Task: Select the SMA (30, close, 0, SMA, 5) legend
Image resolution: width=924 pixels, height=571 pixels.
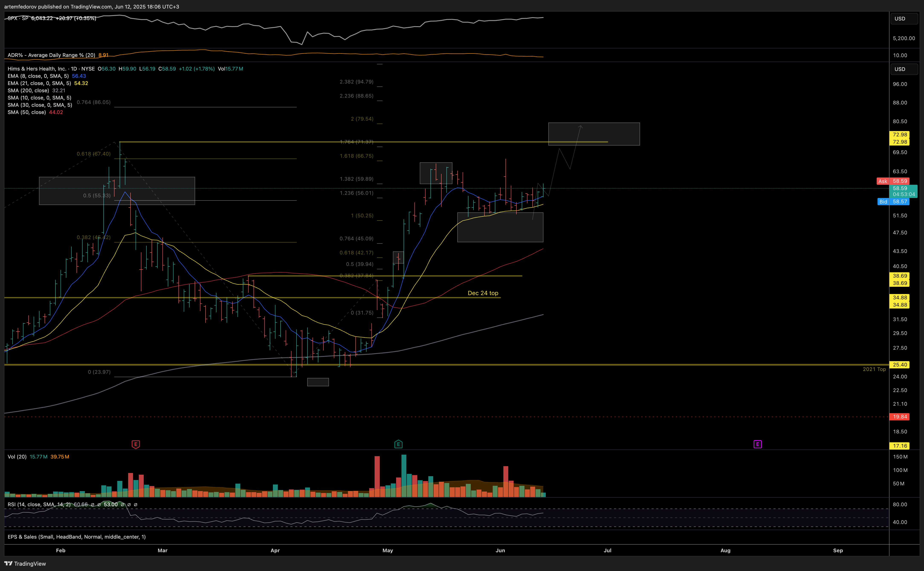Action: (x=40, y=105)
